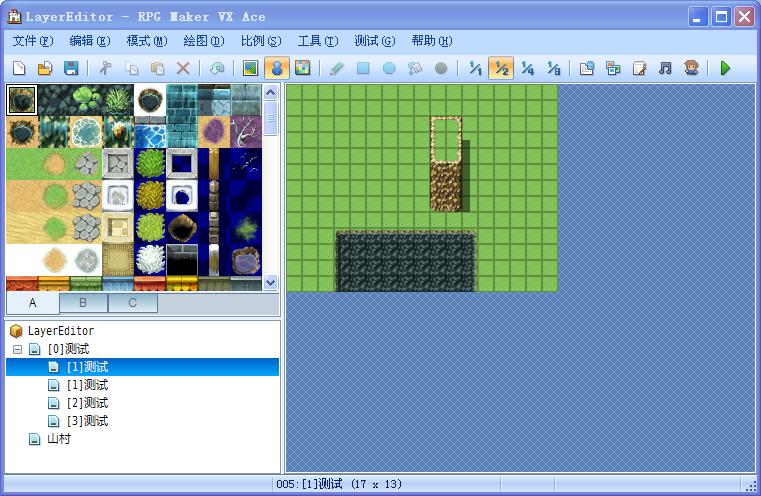Switch to Region editing mode icon
Screen dimensions: 761x496
click(x=302, y=68)
